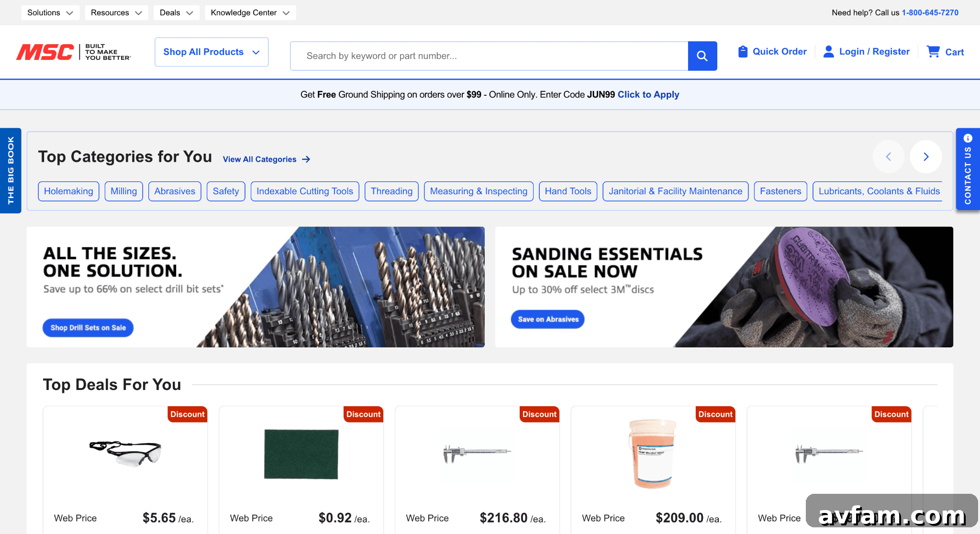Click the drill bit sets banner image
This screenshot has height=534, width=980.
256,287
